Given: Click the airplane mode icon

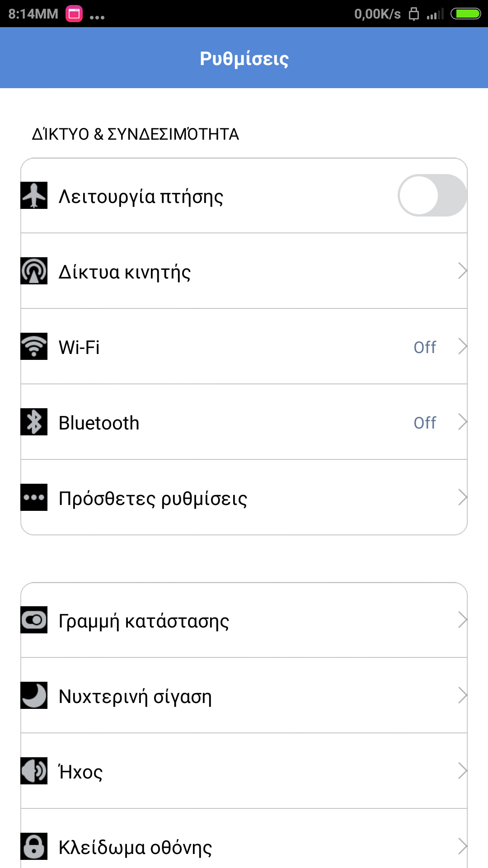Looking at the screenshot, I should [x=34, y=195].
